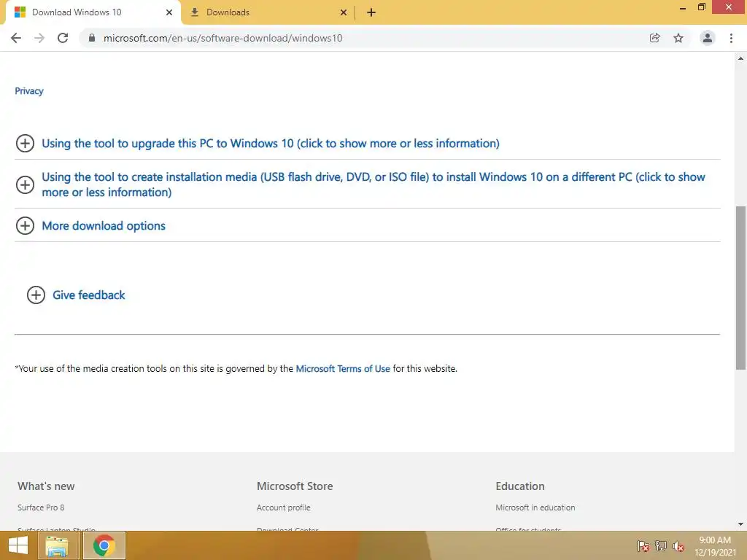
Task: Click the padlock site security icon
Action: [x=92, y=38]
